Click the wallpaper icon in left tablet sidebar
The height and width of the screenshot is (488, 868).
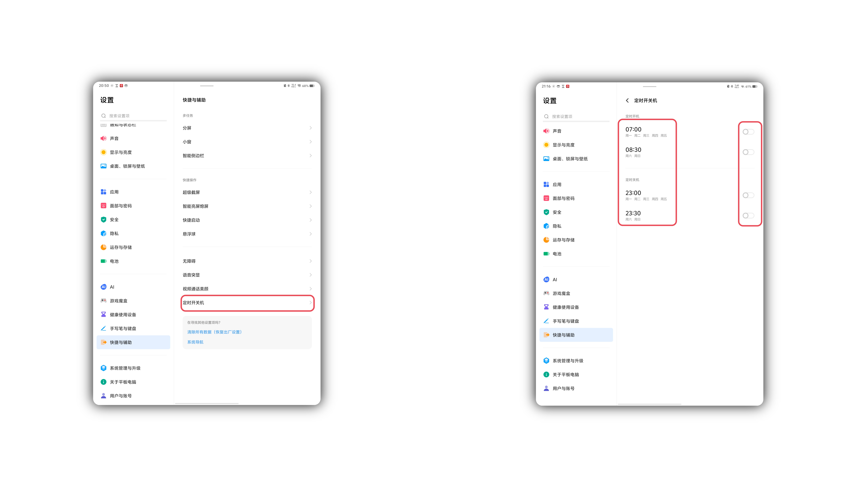103,166
